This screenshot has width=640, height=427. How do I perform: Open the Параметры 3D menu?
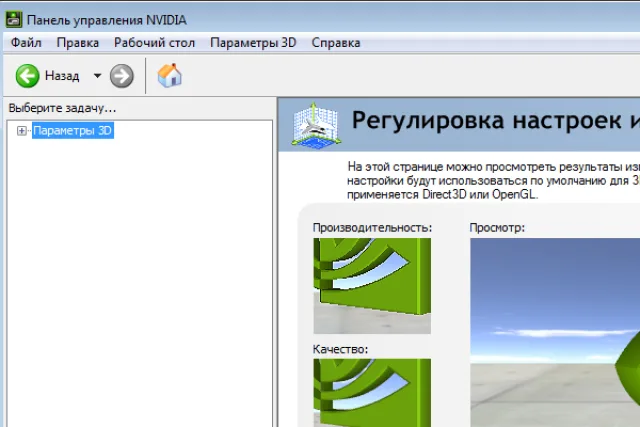(x=253, y=42)
